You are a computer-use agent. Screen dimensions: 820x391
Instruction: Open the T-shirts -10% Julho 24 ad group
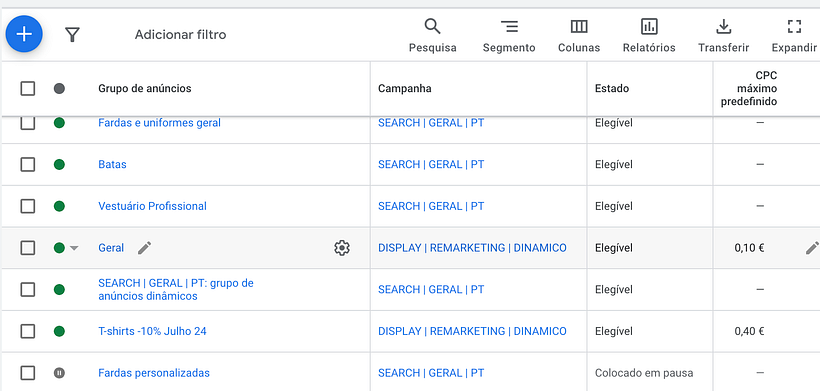click(152, 331)
